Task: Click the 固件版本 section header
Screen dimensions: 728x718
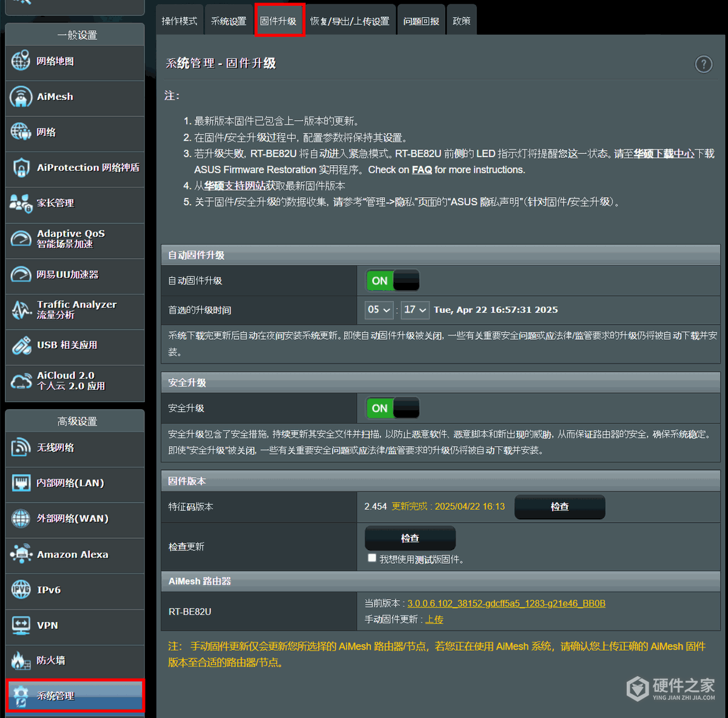Action: pos(440,481)
